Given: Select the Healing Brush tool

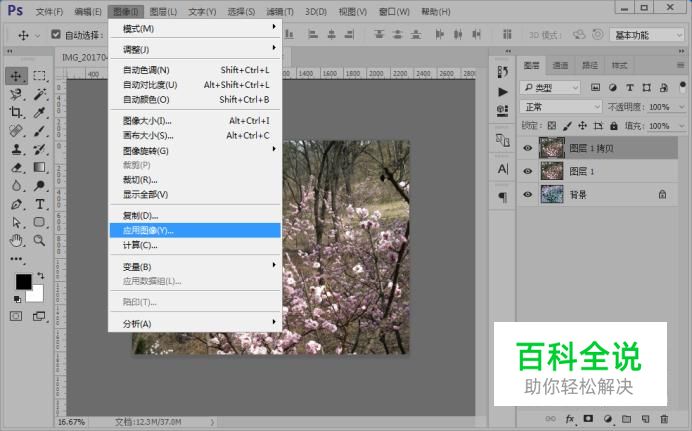Looking at the screenshot, I should (16, 131).
